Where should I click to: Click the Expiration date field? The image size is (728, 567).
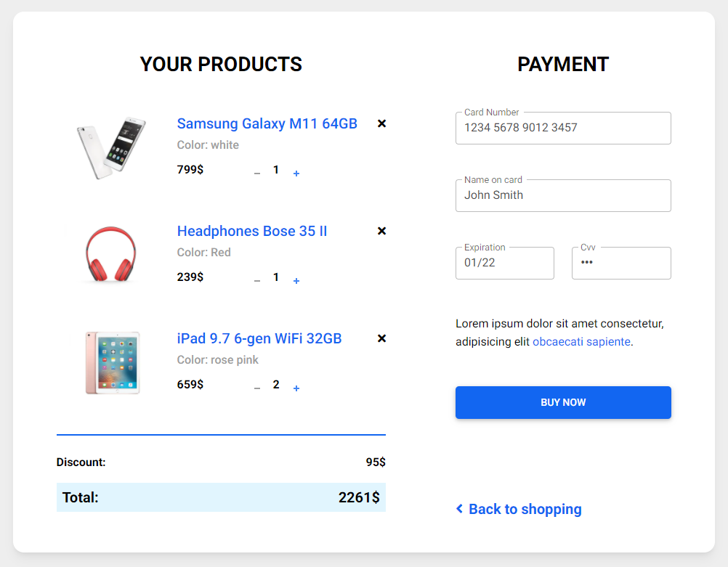504,263
